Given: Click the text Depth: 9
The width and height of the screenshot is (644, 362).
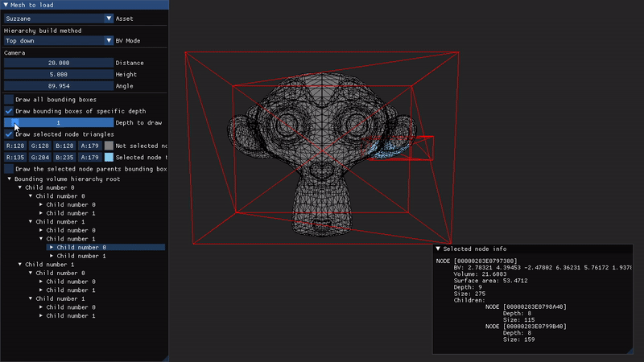Looking at the screenshot, I should pyautogui.click(x=468, y=287).
